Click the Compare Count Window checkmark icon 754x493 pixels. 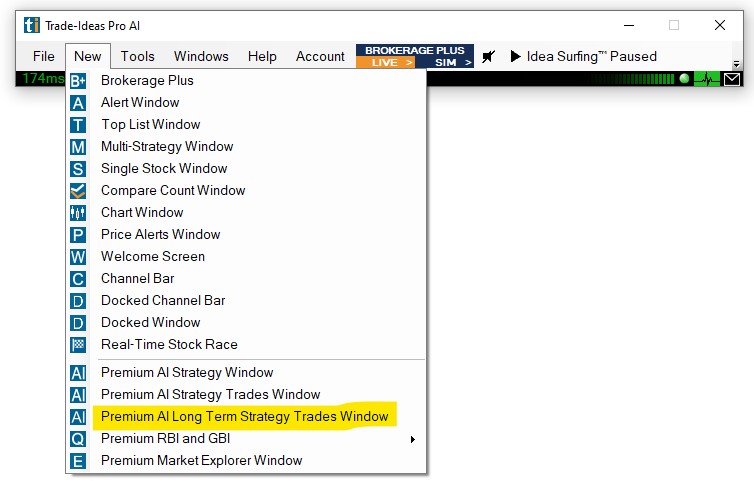pyautogui.click(x=79, y=191)
